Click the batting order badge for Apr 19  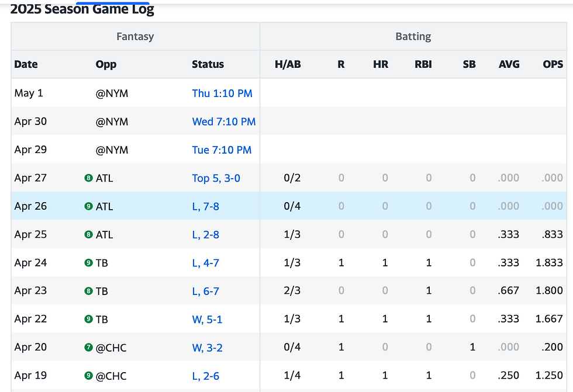coord(88,376)
